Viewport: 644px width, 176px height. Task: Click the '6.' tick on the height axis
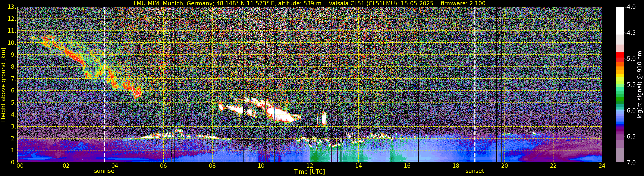pos(13,91)
